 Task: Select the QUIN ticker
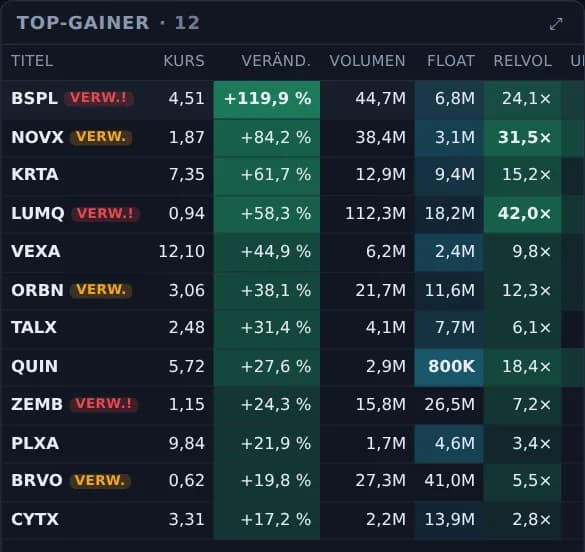pyautogui.click(x=34, y=366)
